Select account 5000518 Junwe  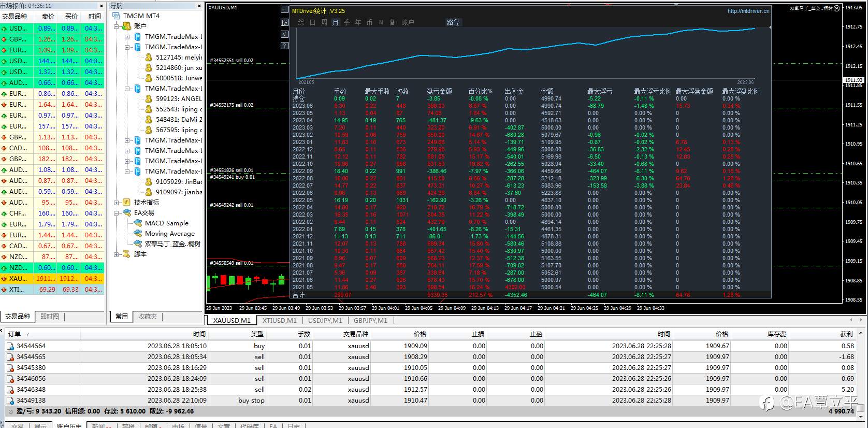coord(173,78)
